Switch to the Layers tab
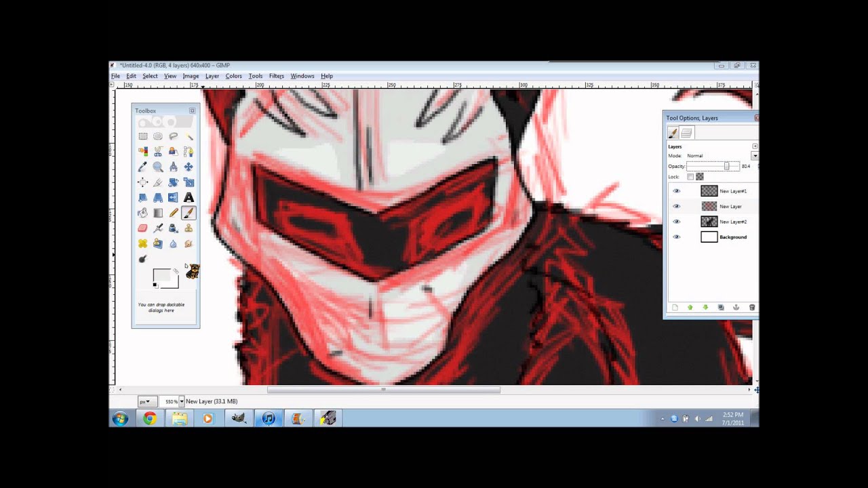 coord(686,133)
